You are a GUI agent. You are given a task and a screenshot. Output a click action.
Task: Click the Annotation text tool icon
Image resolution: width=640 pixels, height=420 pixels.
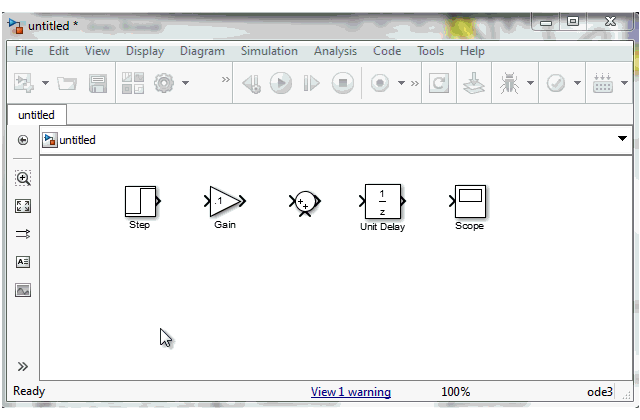click(23, 262)
